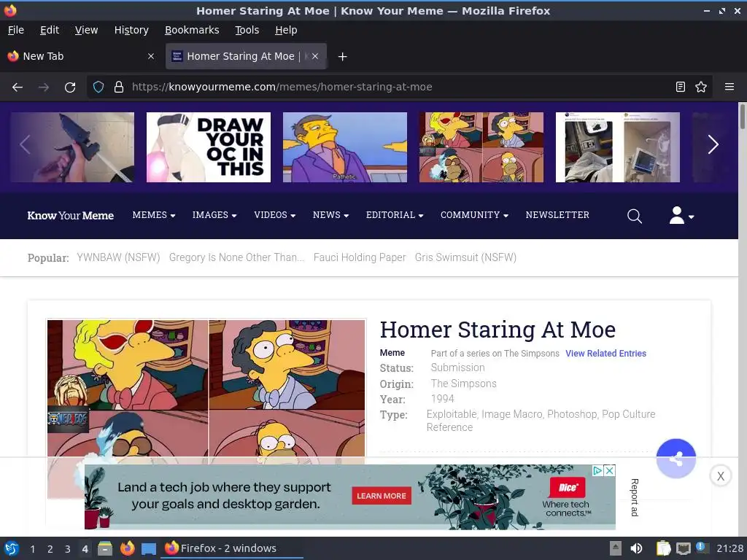Open the File menu
This screenshot has height=560, width=747.
tap(16, 30)
